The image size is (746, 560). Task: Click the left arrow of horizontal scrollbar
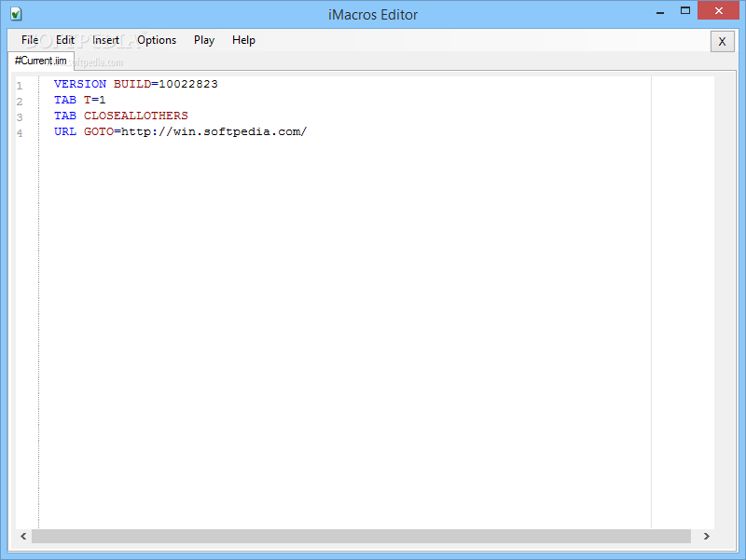coord(23,536)
